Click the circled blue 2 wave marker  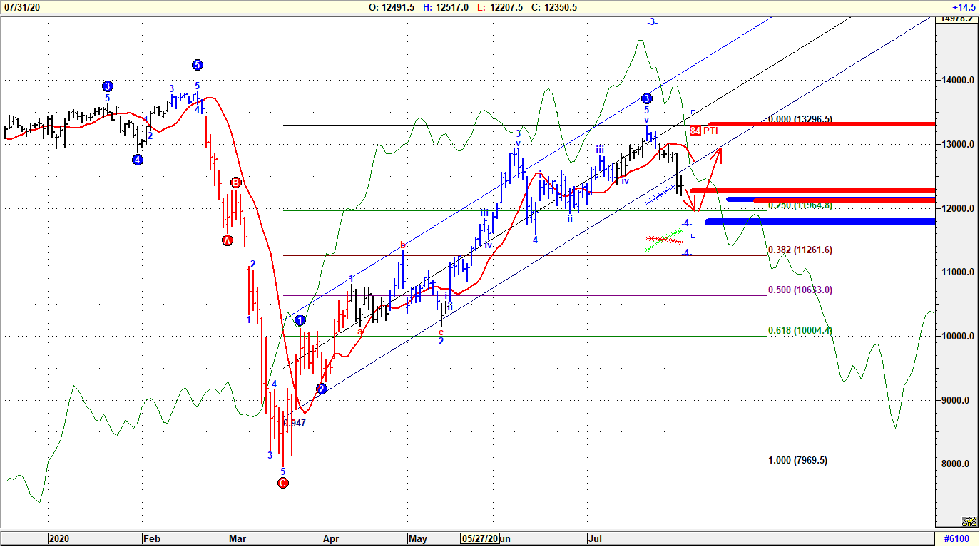click(321, 389)
